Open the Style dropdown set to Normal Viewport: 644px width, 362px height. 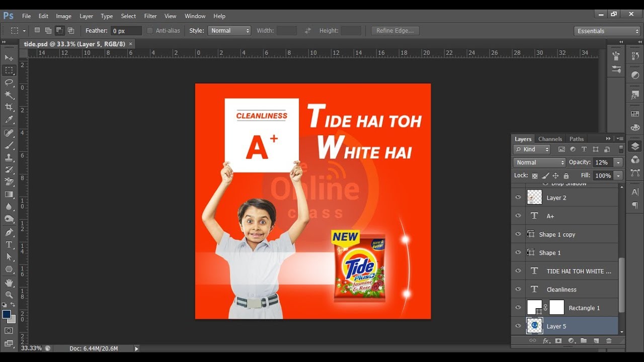[x=229, y=31]
